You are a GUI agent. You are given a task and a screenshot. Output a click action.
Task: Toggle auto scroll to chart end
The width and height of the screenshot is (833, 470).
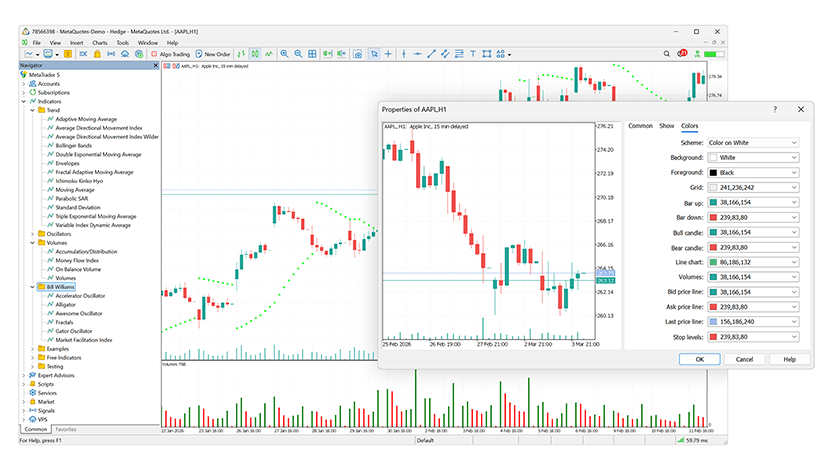327,54
